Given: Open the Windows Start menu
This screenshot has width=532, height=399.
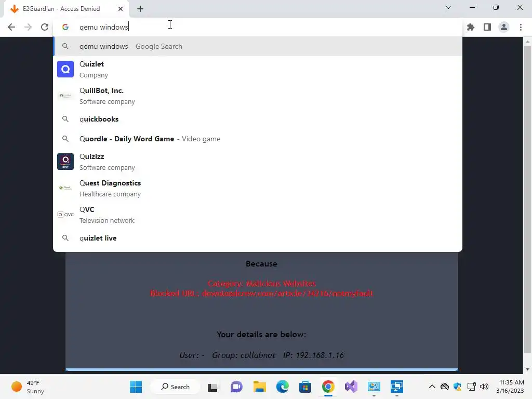Looking at the screenshot, I should click(x=136, y=387).
